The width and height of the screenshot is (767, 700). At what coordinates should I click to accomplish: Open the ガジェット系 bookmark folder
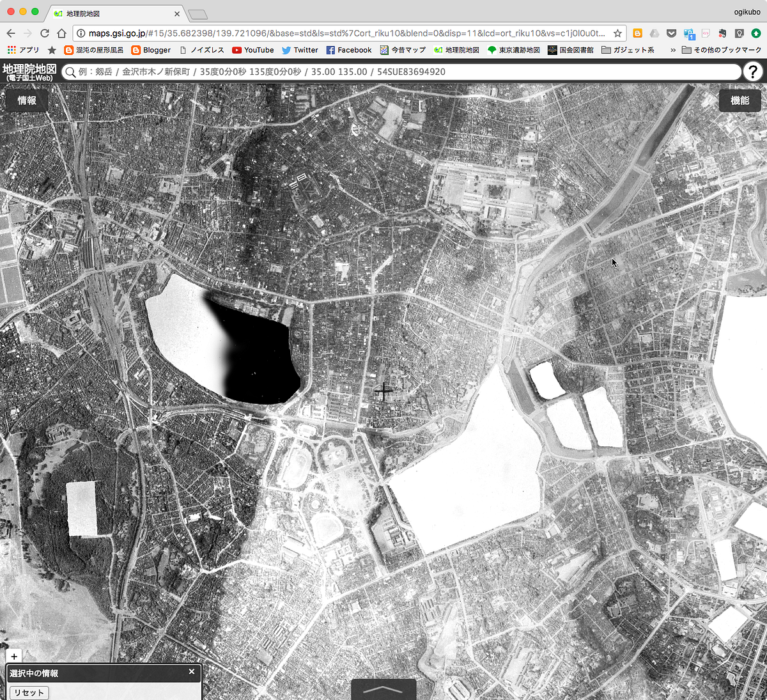[628, 50]
